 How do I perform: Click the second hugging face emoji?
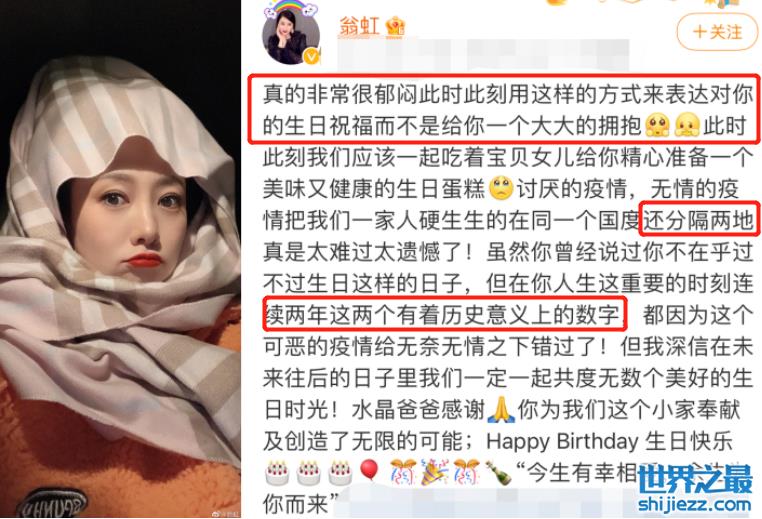[687, 125]
